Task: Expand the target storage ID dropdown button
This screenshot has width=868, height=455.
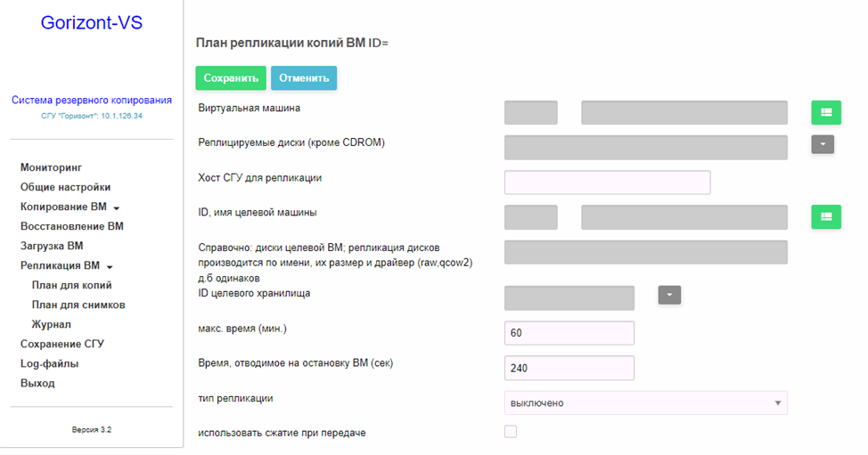Action: tap(669, 295)
